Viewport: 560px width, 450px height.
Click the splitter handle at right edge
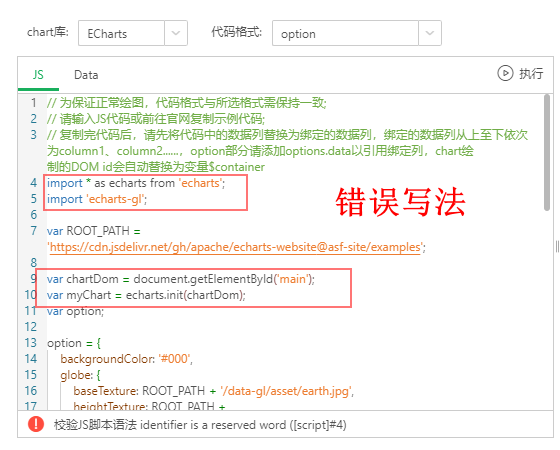click(x=557, y=246)
